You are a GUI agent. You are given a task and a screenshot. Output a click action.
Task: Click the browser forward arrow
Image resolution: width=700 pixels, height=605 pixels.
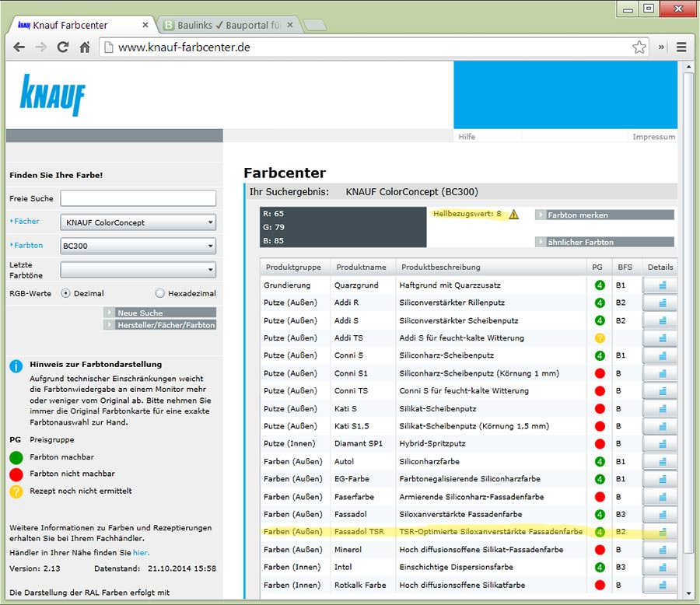point(40,47)
